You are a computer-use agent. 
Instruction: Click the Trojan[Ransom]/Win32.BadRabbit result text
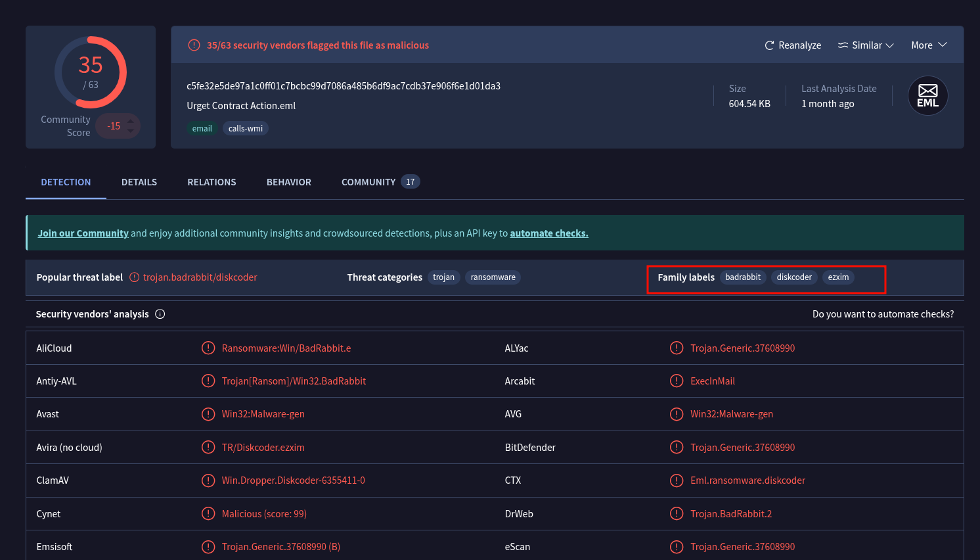tap(294, 381)
